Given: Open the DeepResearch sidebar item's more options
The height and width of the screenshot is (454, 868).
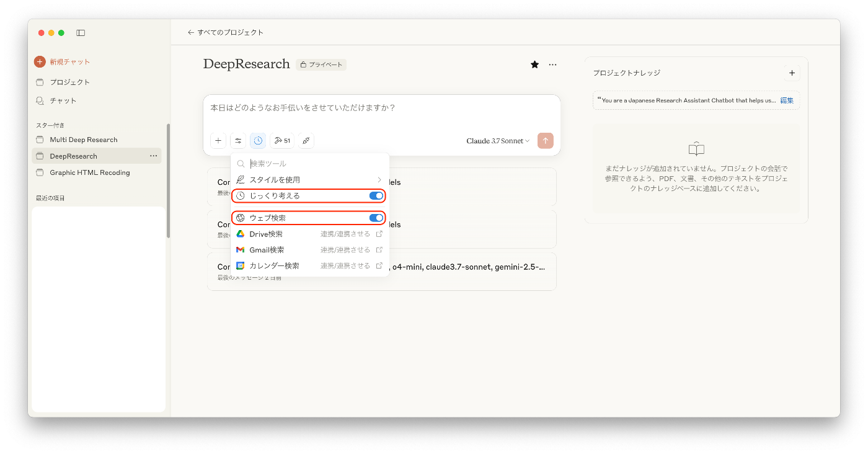Looking at the screenshot, I should pyautogui.click(x=153, y=156).
